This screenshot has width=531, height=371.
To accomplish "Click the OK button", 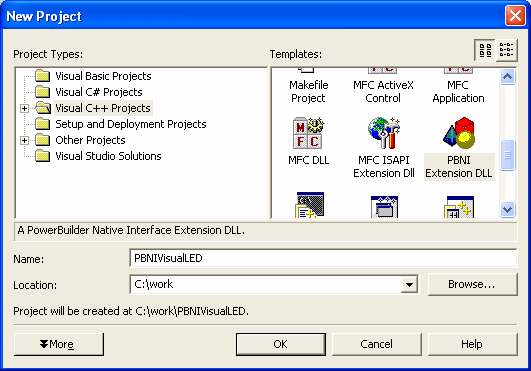I will 281,344.
